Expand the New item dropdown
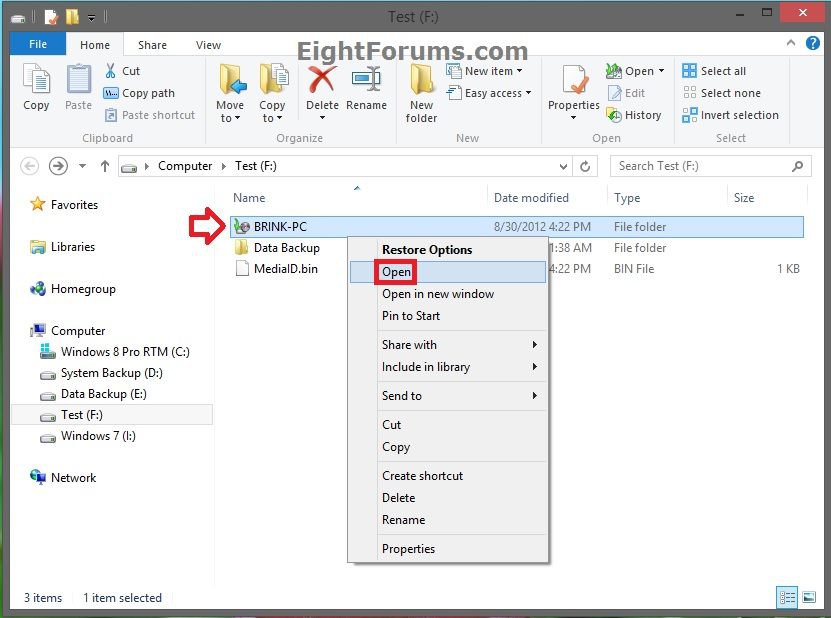Image resolution: width=831 pixels, height=618 pixels. pos(519,71)
